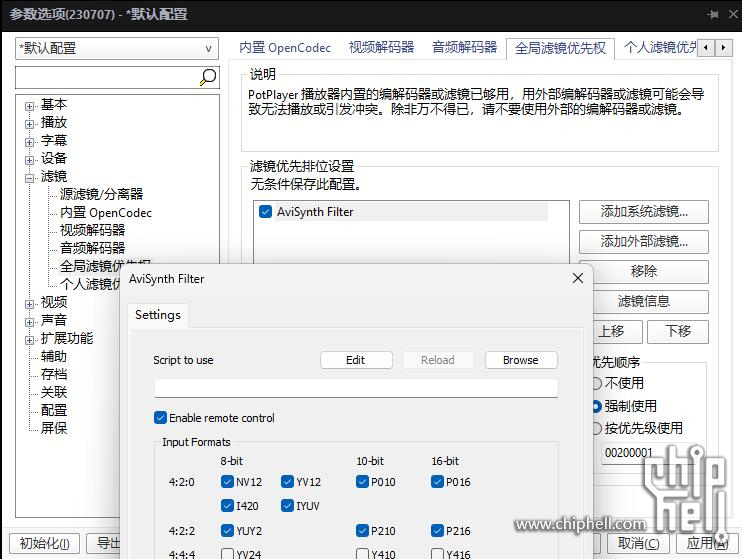
Task: Close the AviSynth Filter dialog
Action: [x=578, y=278]
